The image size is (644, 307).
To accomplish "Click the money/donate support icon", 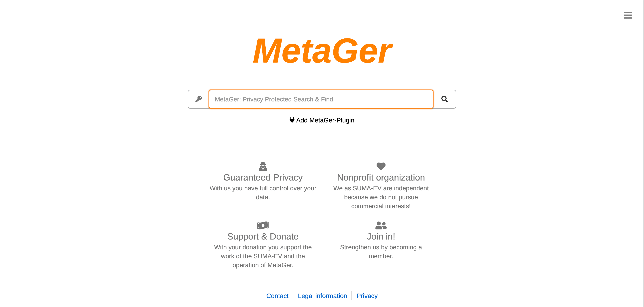I will pyautogui.click(x=263, y=225).
